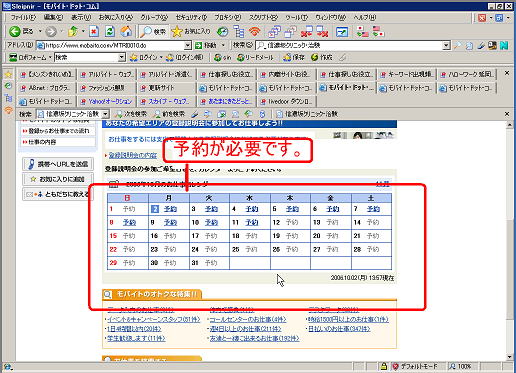The height and width of the screenshot is (373, 516).
Task: Click the ログイン RoboForm button
Action: 144,57
